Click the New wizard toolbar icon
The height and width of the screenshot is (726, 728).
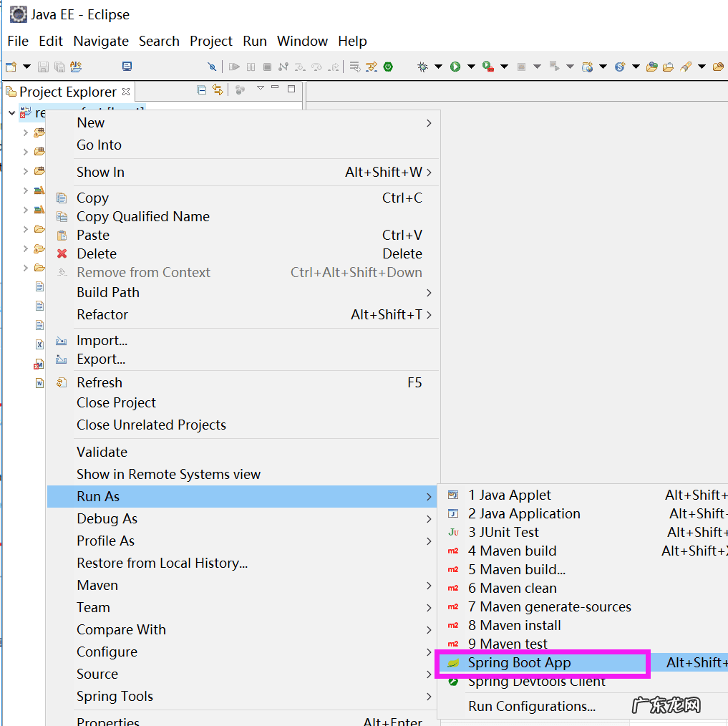[x=11, y=67]
